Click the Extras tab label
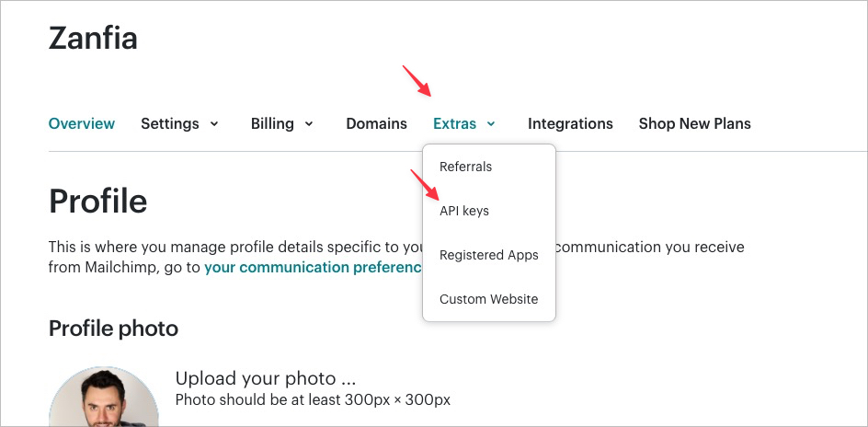868x427 pixels. point(454,123)
